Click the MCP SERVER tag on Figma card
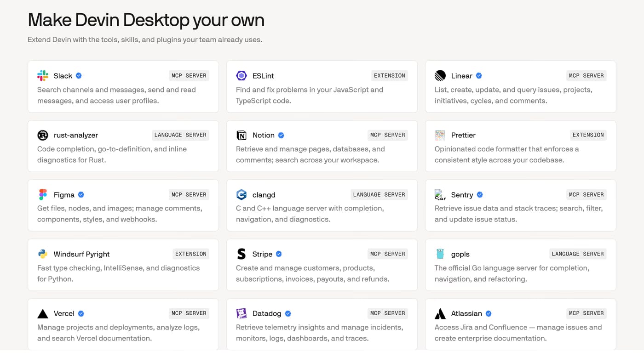644x363 pixels. (x=189, y=195)
